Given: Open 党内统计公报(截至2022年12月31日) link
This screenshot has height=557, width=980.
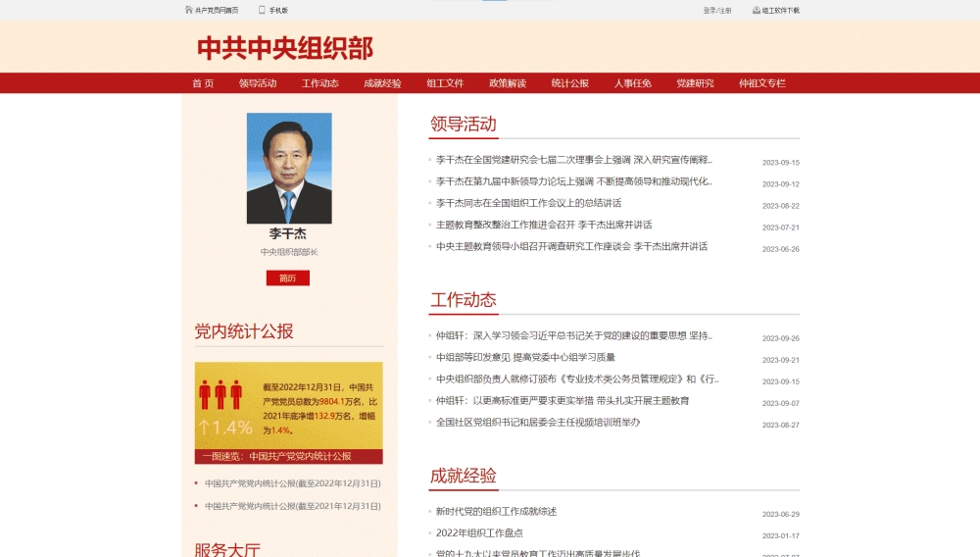Looking at the screenshot, I should click(x=292, y=483).
